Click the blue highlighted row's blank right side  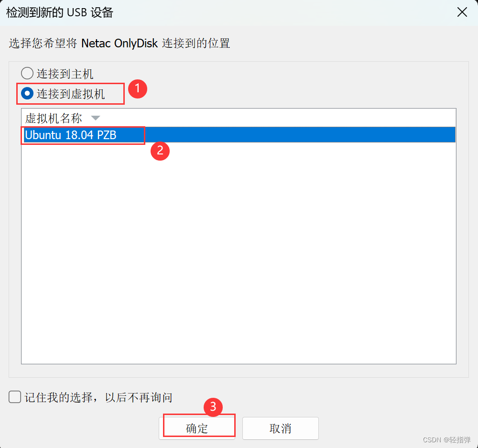[300, 134]
